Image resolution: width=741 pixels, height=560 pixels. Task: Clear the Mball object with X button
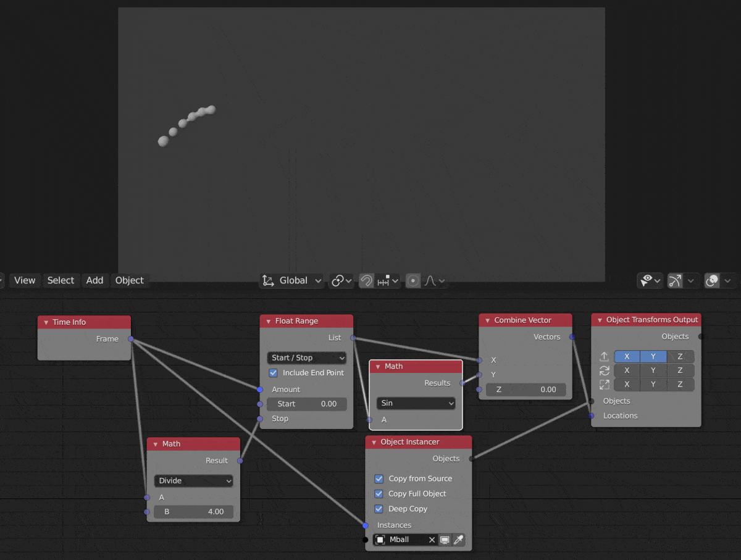(432, 540)
